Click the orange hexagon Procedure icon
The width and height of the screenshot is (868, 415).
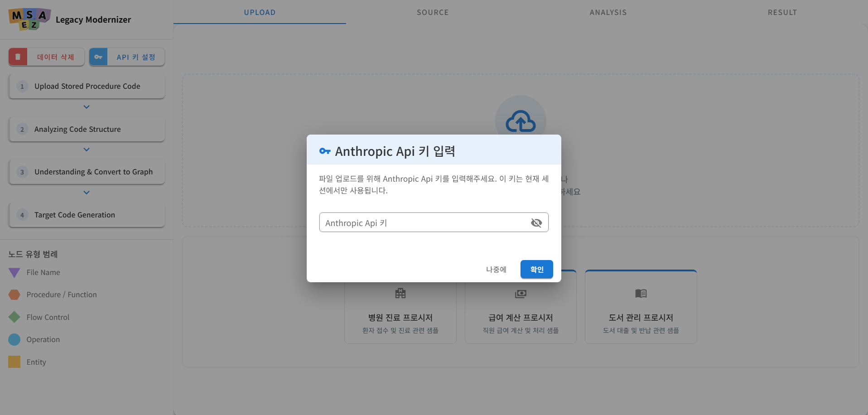(14, 295)
